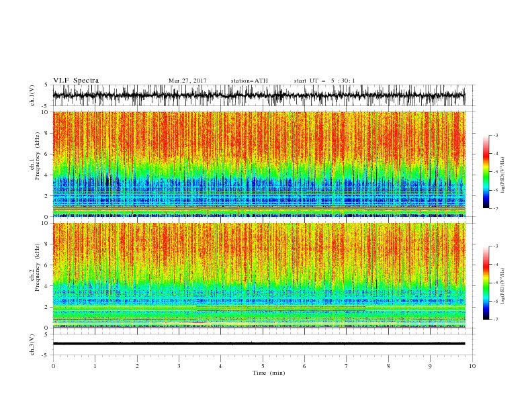532x411 pixels.
Task: Click the "10" tick on Time axis
Action: click(472, 366)
